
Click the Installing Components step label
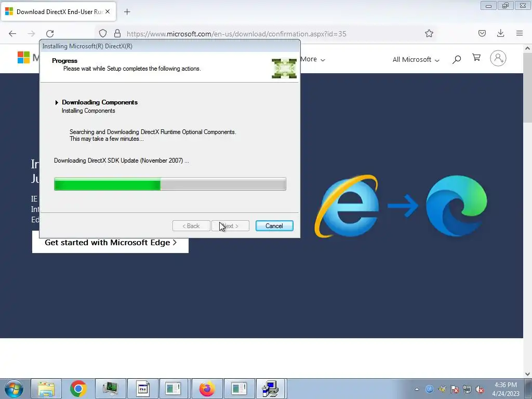pyautogui.click(x=88, y=111)
